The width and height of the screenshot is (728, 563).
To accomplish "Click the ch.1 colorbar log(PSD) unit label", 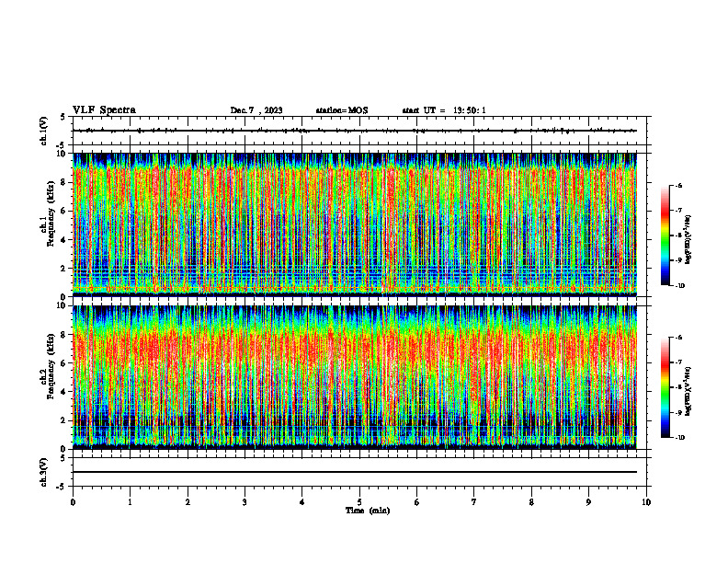I will click(x=688, y=240).
